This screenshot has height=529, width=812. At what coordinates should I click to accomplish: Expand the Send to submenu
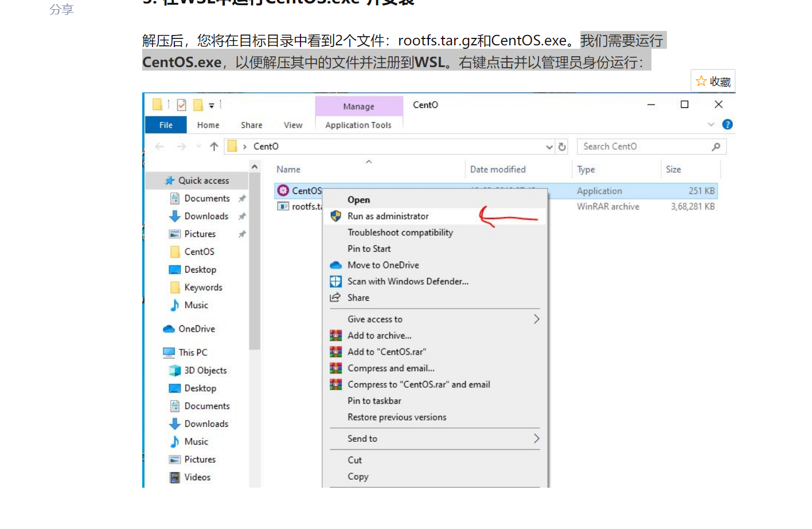pyautogui.click(x=536, y=438)
